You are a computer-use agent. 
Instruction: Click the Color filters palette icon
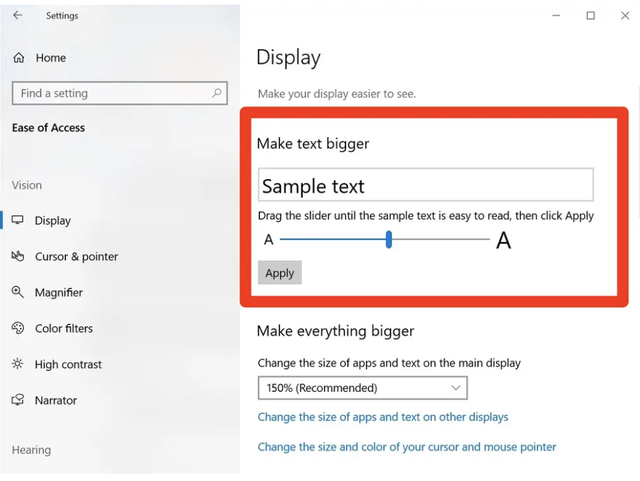coord(18,328)
